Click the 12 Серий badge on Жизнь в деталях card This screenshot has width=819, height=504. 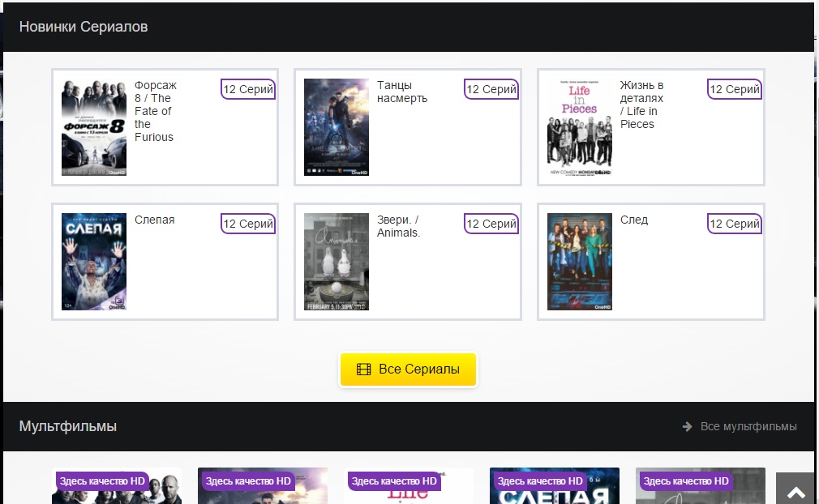tap(735, 89)
